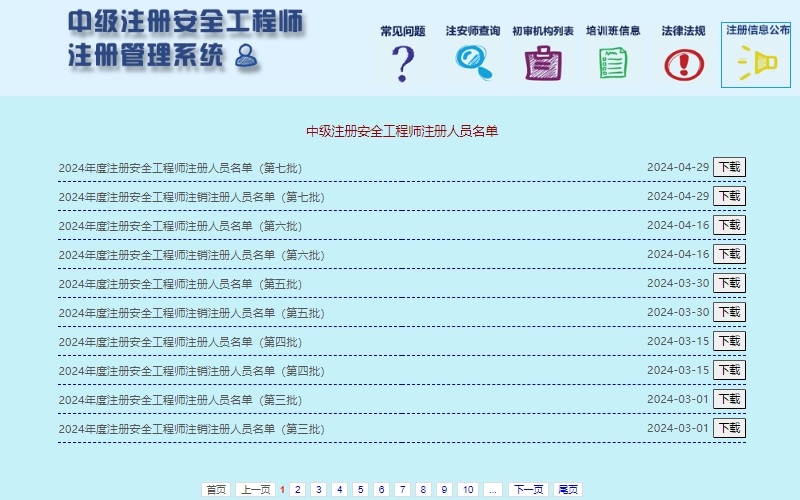Open 培训班信息 document icon
This screenshot has height=500, width=800.
pyautogui.click(x=613, y=63)
